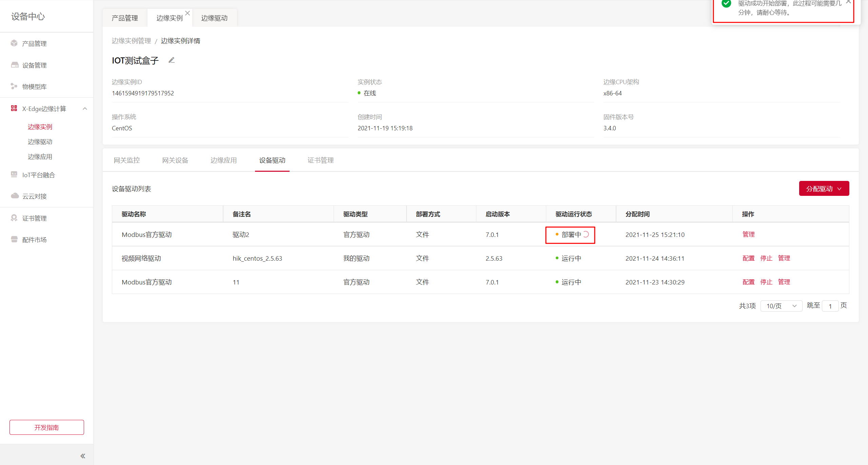Click the IoT平台融合 sidebar icon

14,174
